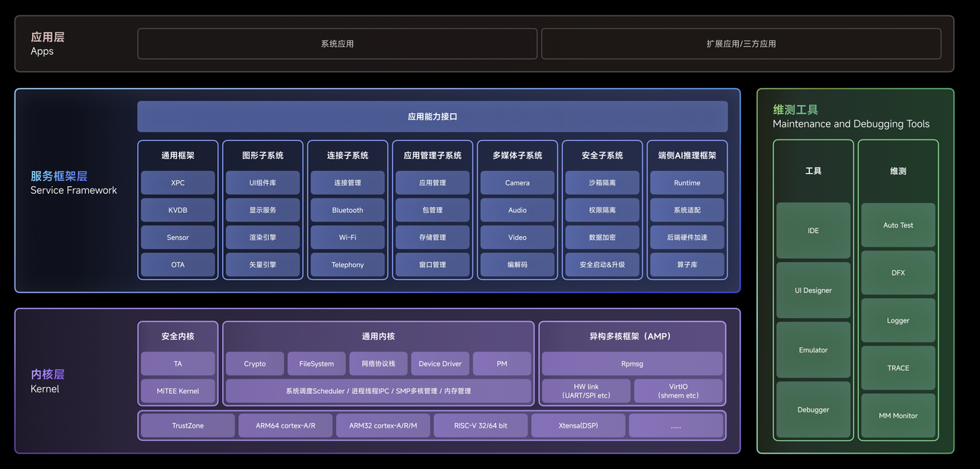980x469 pixels.
Task: Enable the 数据加密 feature
Action: (602, 237)
